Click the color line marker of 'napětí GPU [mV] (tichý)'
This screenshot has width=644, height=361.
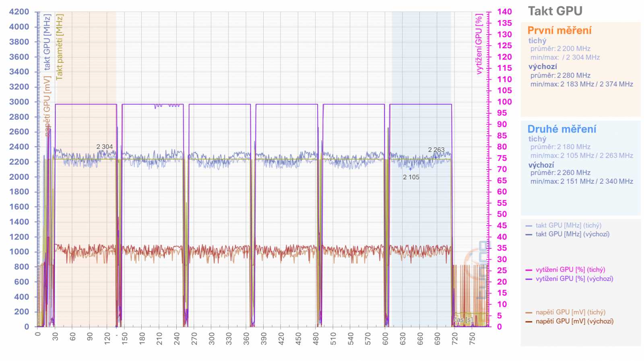point(529,313)
